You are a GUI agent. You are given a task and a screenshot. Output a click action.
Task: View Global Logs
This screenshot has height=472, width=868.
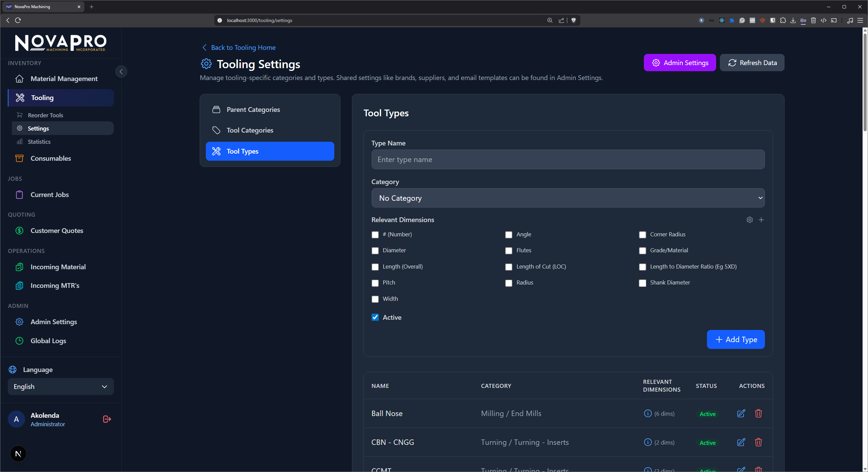tap(48, 341)
